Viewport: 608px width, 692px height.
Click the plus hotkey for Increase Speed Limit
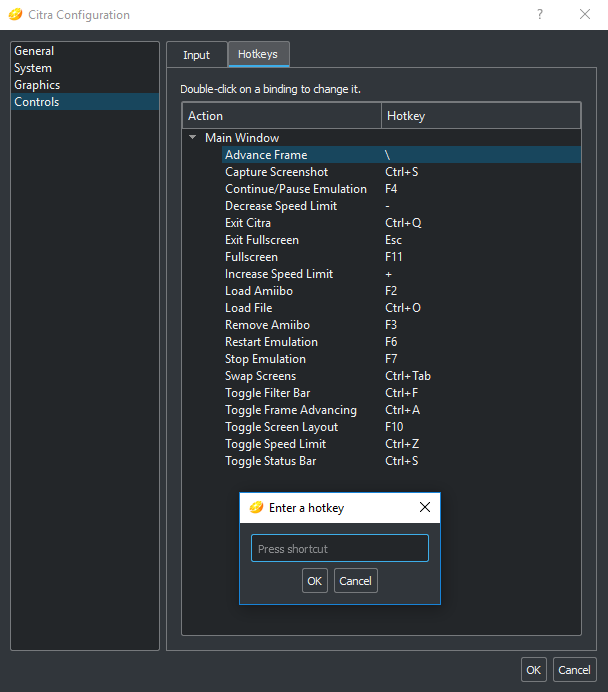coord(388,274)
